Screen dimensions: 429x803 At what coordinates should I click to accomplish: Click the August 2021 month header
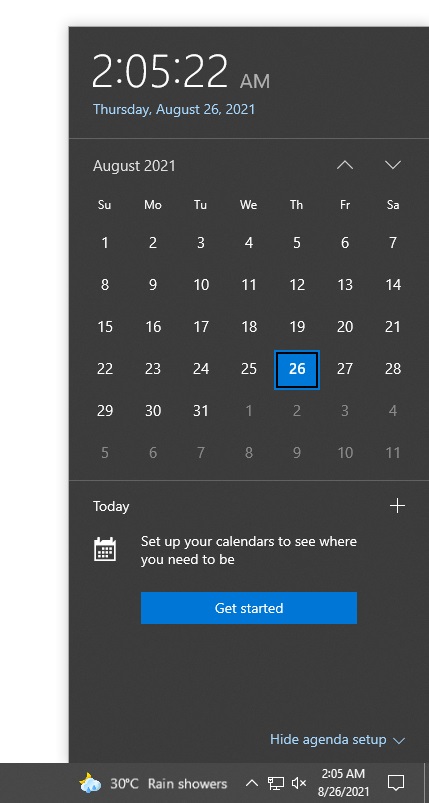[134, 166]
